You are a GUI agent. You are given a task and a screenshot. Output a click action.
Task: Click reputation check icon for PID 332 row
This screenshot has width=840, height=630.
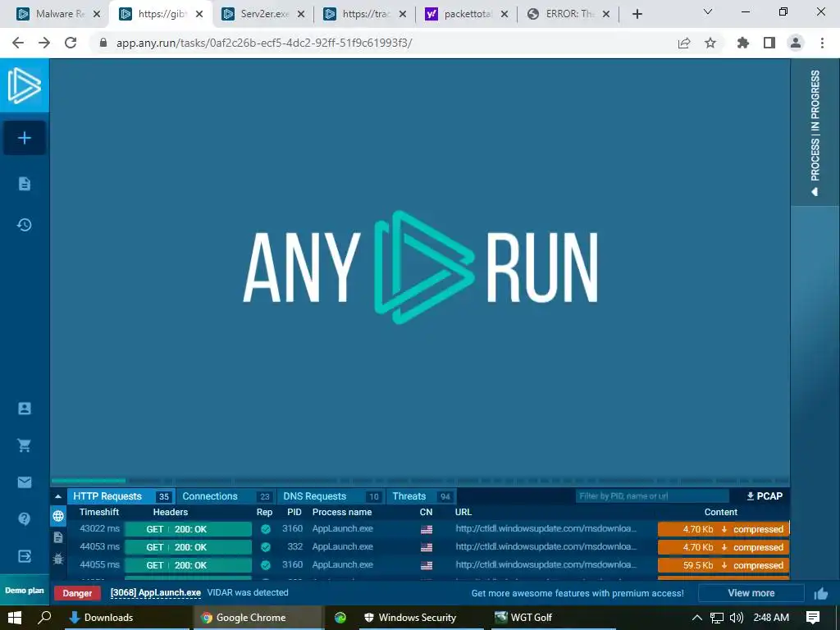(x=265, y=547)
